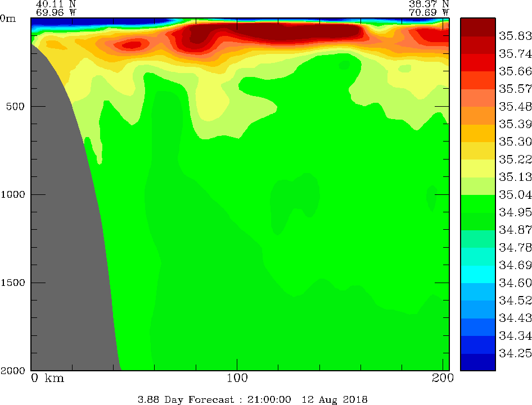This screenshot has height=405, width=532.
Task: Click the 70.69 W longitude label
Action: (x=429, y=11)
